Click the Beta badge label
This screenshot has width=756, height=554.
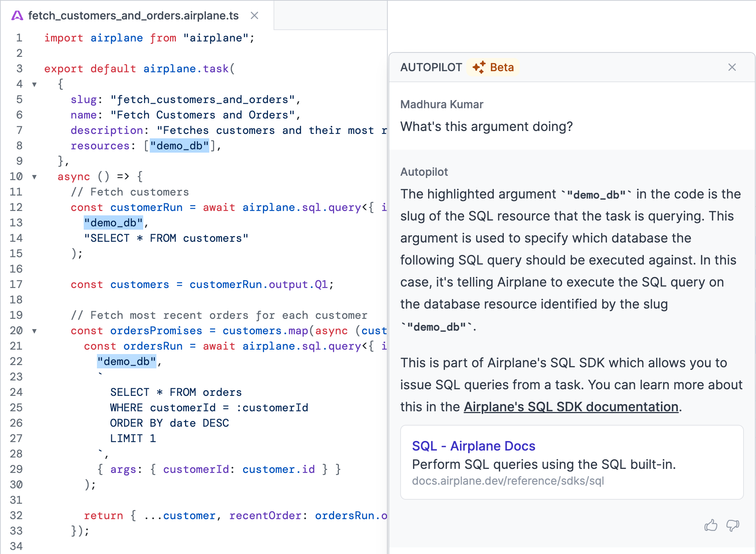(502, 67)
